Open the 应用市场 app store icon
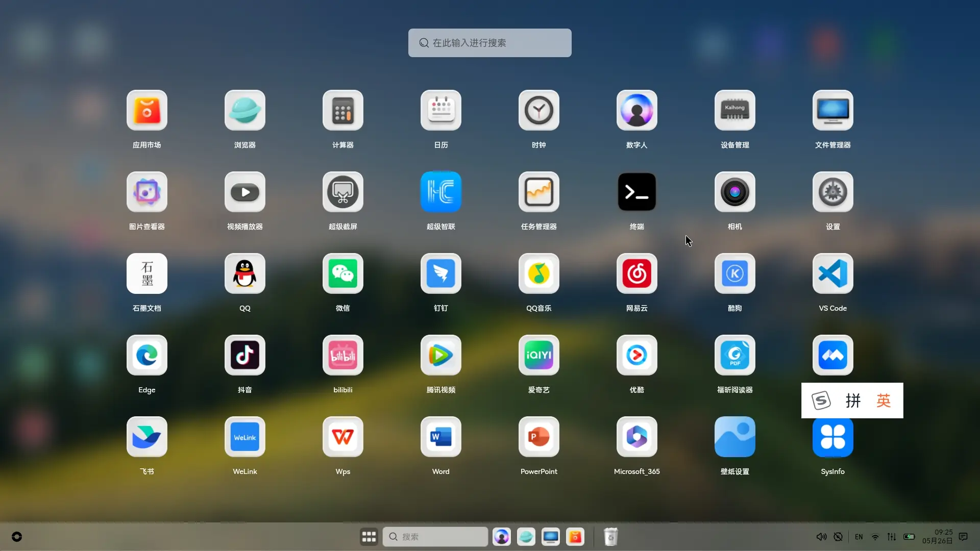Viewport: 980px width, 551px height. pyautogui.click(x=147, y=110)
